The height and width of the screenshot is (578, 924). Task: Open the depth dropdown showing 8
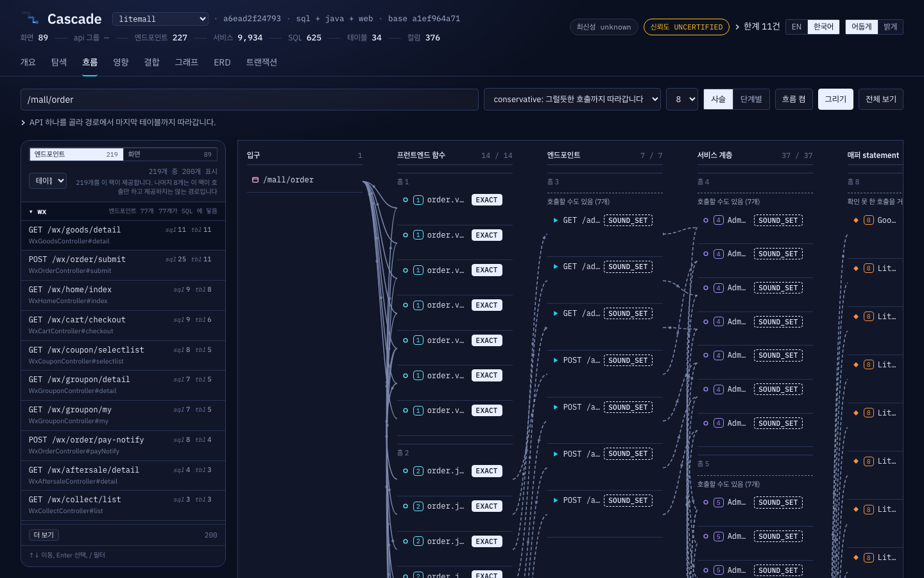point(682,100)
